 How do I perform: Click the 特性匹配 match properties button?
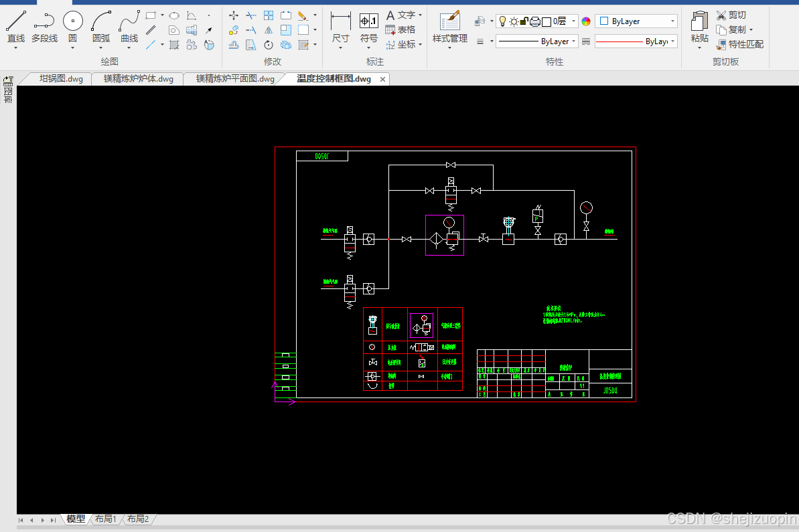(740, 45)
